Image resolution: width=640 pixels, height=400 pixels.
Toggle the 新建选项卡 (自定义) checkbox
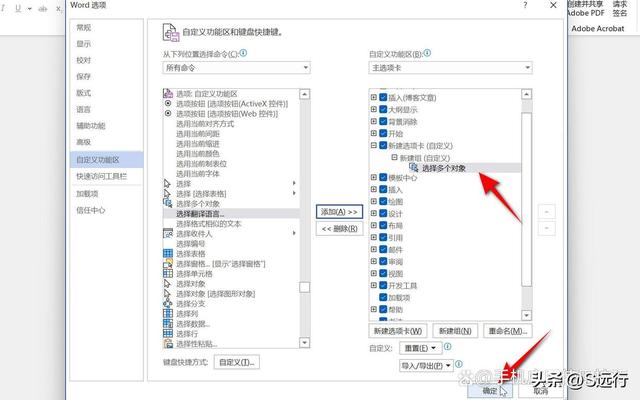coord(383,145)
